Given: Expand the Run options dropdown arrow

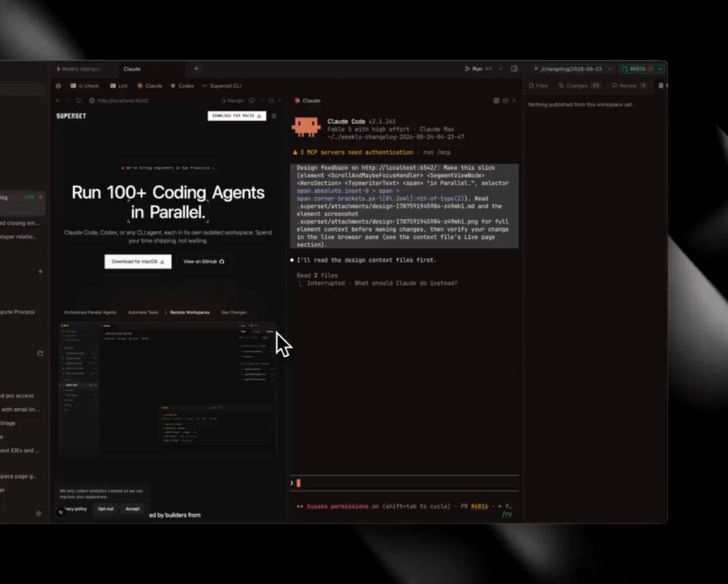Looking at the screenshot, I should 500,69.
